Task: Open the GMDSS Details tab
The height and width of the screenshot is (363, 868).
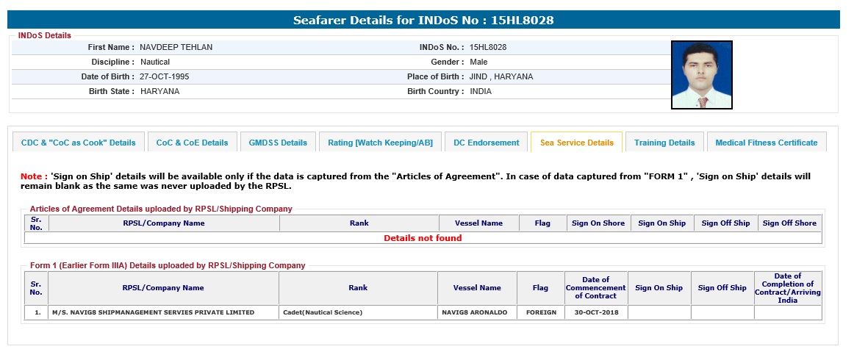Action: (x=278, y=143)
